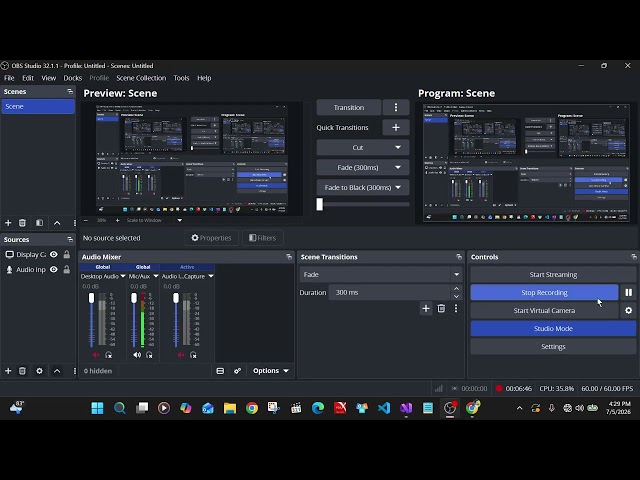
Task: Lock the Display Capture source
Action: [67, 254]
